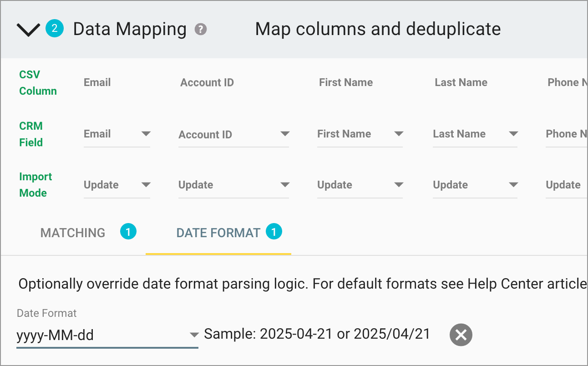The width and height of the screenshot is (588, 366).
Task: Click the Email CSV column header
Action: click(x=97, y=82)
